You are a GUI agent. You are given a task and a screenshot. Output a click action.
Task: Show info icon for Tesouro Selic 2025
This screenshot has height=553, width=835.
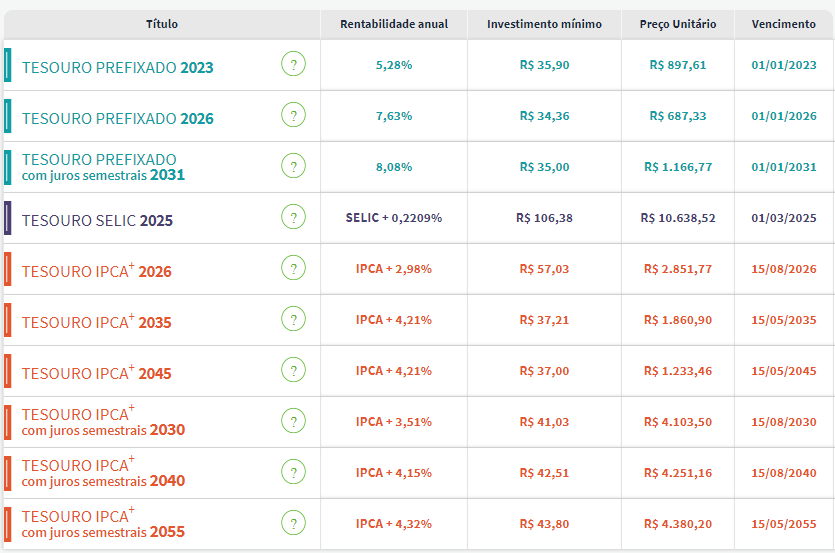pos(293,218)
